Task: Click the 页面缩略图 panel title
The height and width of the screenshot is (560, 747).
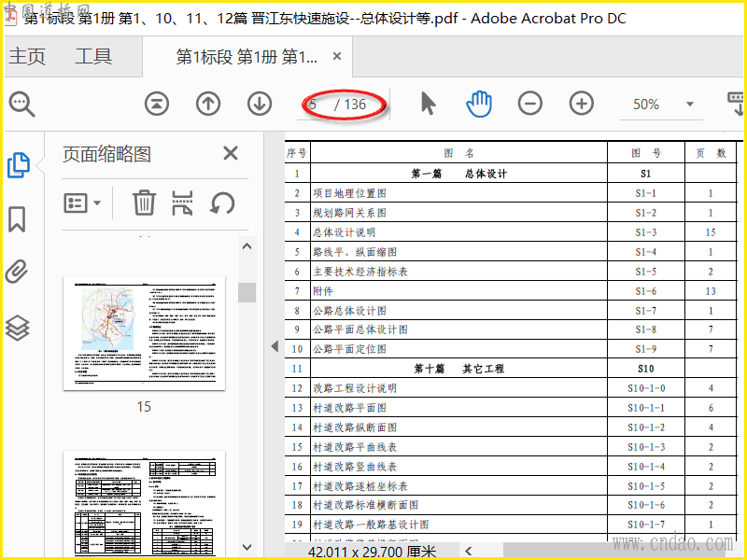Action: [x=106, y=154]
